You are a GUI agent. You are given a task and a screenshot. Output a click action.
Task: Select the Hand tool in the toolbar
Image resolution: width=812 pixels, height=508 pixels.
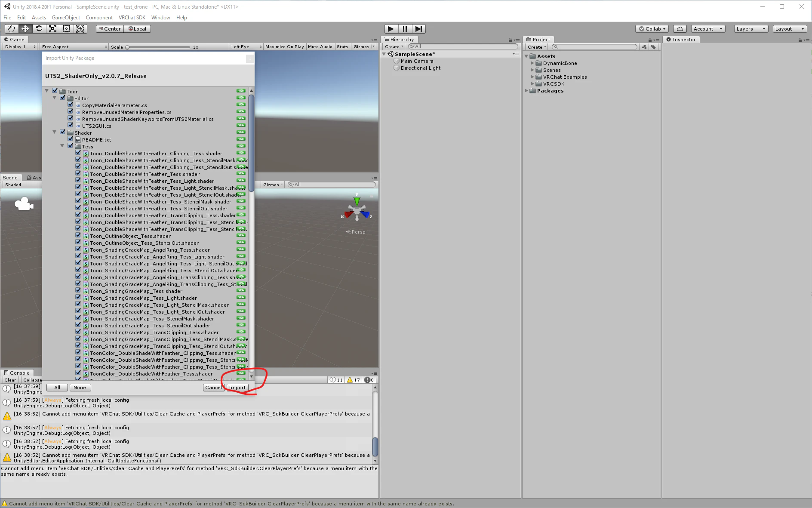coord(11,29)
